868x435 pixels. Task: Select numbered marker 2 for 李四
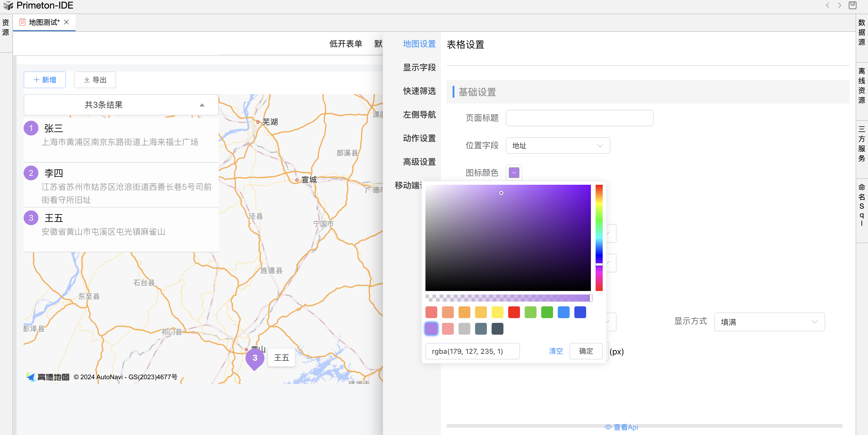(31, 173)
